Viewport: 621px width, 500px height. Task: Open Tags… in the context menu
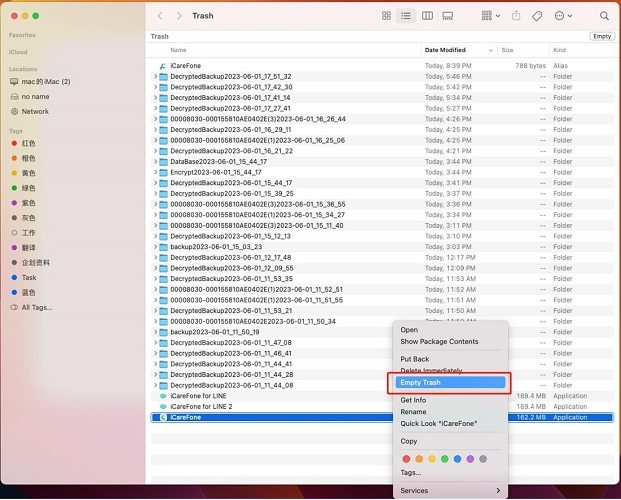[x=411, y=473]
